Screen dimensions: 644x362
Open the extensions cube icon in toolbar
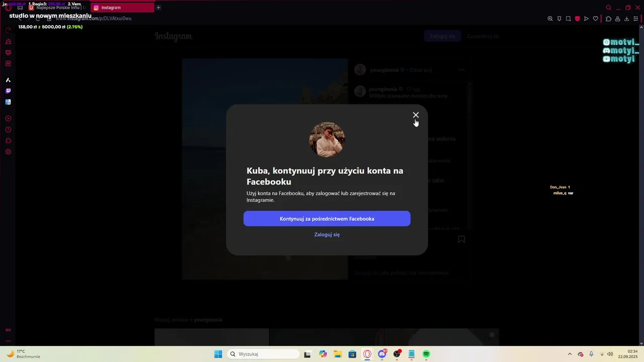coord(608,19)
